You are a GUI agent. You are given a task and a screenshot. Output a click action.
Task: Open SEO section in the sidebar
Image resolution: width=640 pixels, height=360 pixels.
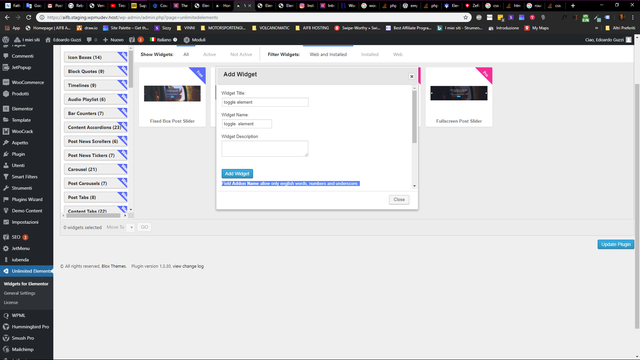click(16, 237)
